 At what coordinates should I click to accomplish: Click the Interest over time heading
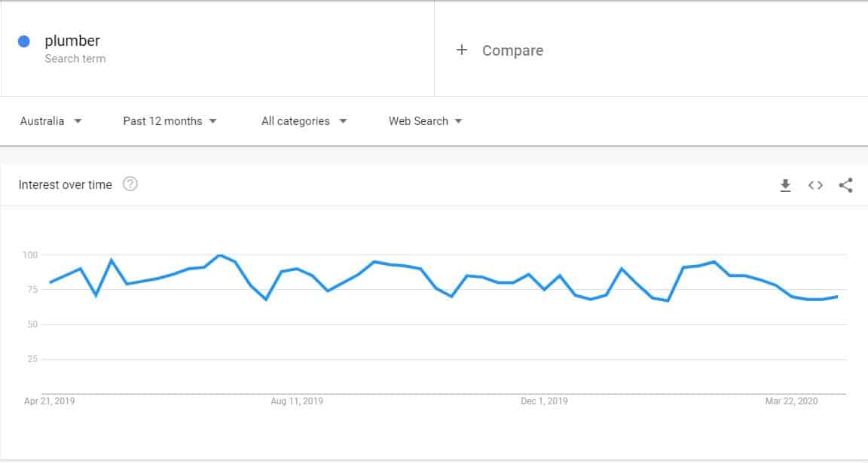(65, 184)
